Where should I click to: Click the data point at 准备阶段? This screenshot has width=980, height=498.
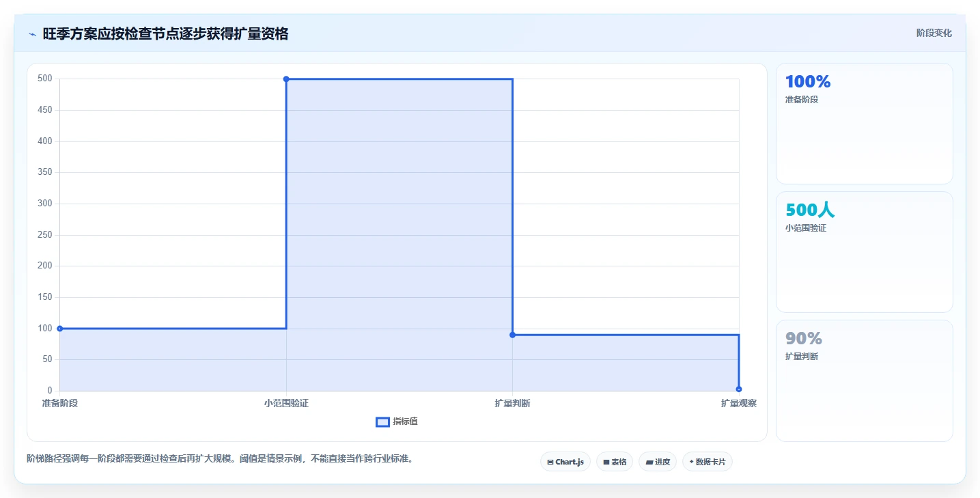(x=60, y=329)
